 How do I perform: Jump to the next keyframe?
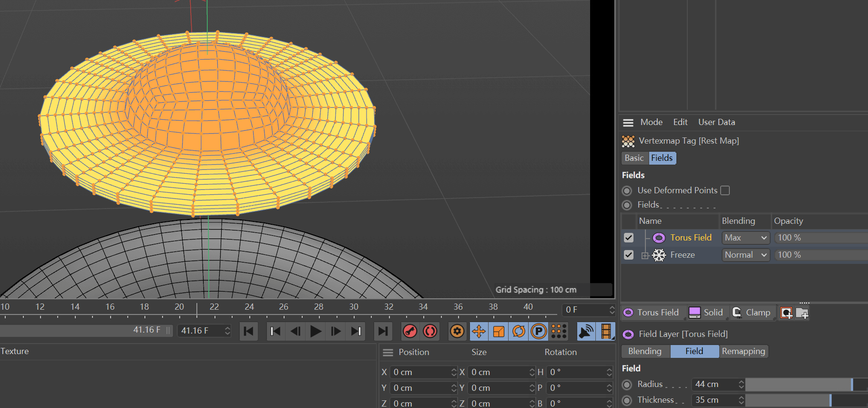(356, 331)
